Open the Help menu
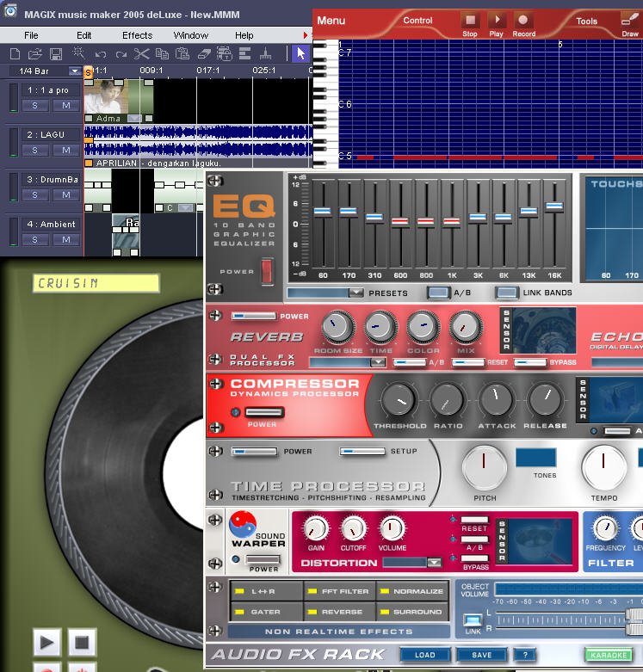Screen dimensions: 643x672 pos(244,35)
